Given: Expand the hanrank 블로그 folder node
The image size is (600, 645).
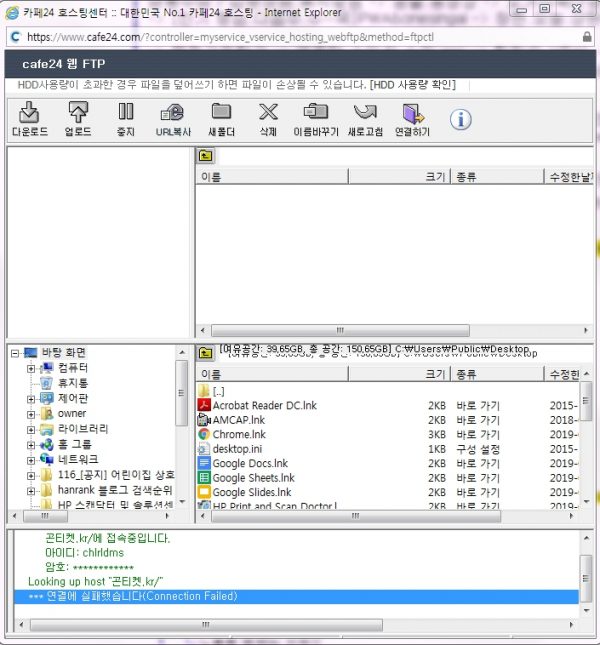Looking at the screenshot, I should tap(30, 491).
